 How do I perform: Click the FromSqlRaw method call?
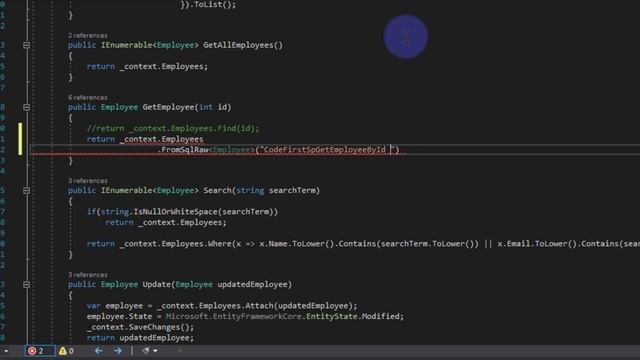point(185,150)
